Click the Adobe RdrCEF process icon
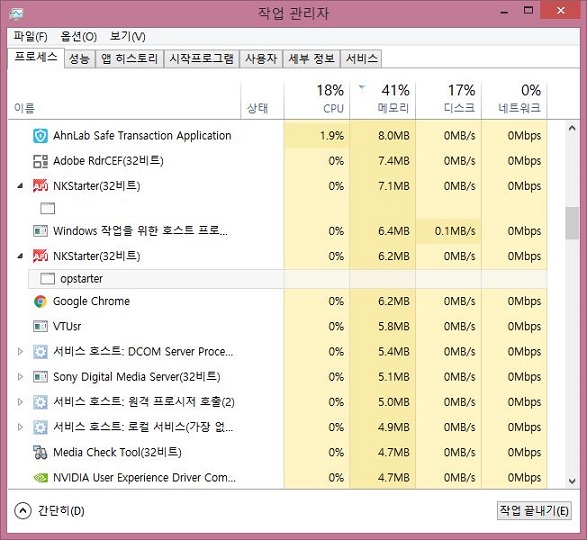The image size is (587, 540). (x=40, y=161)
